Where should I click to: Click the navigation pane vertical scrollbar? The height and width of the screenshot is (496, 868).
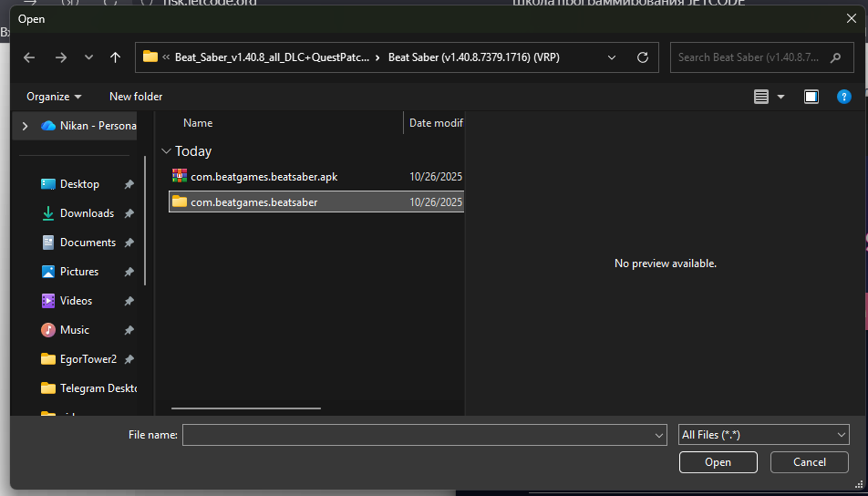coord(145,220)
